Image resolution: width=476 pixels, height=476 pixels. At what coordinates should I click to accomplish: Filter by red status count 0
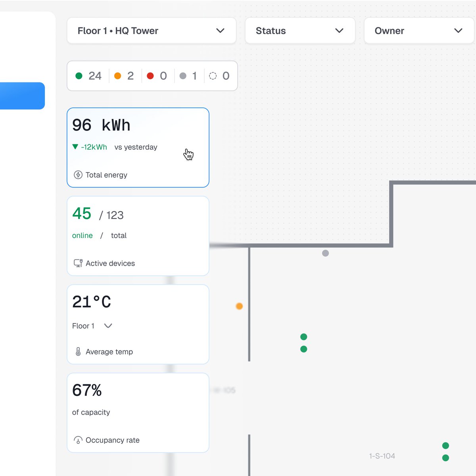[157, 76]
